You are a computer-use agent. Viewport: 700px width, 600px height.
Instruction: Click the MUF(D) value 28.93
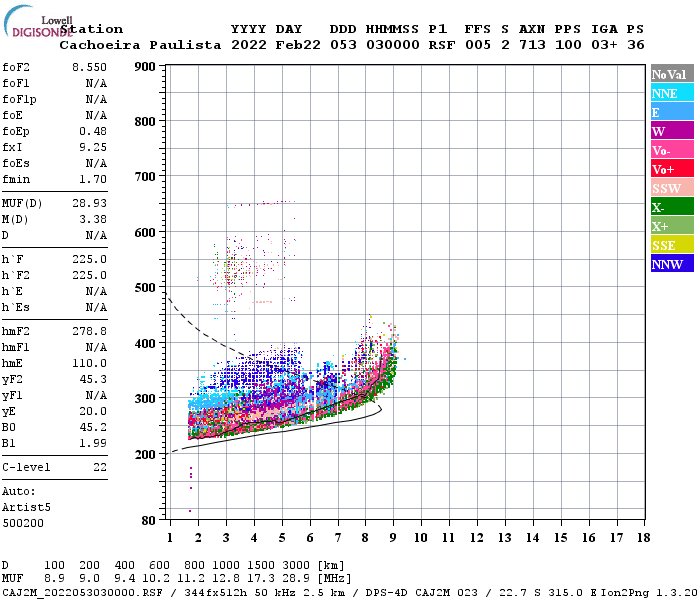[89, 204]
